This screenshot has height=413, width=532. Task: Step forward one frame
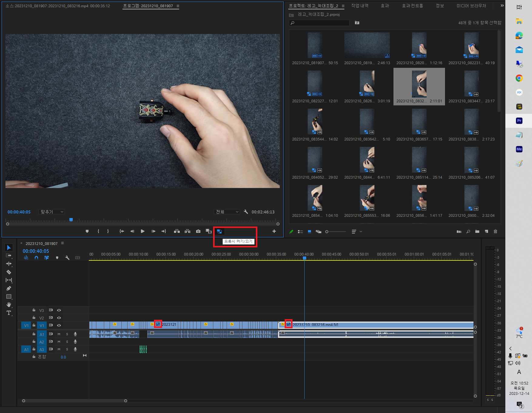[153, 231]
